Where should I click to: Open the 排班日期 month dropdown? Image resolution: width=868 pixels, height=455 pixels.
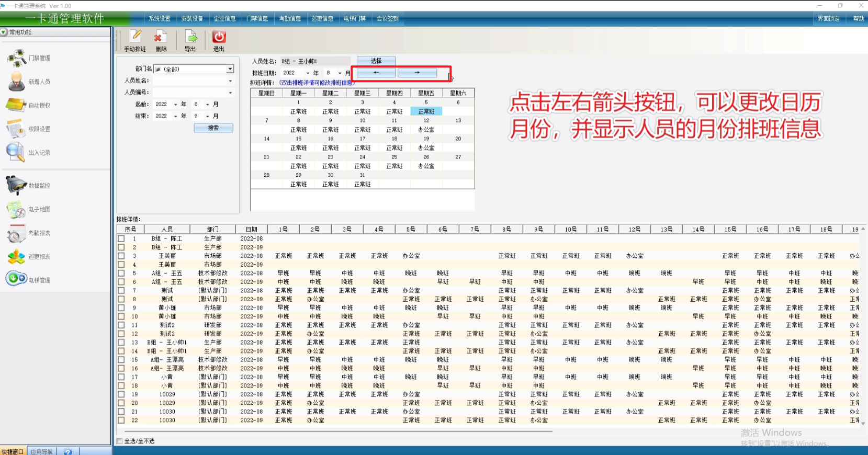(x=340, y=73)
